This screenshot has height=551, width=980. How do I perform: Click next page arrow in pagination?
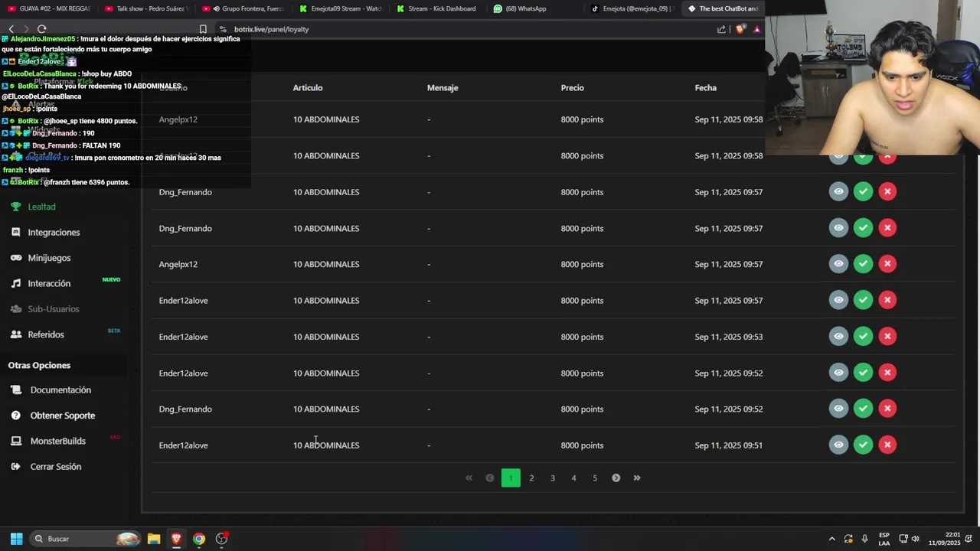click(616, 478)
